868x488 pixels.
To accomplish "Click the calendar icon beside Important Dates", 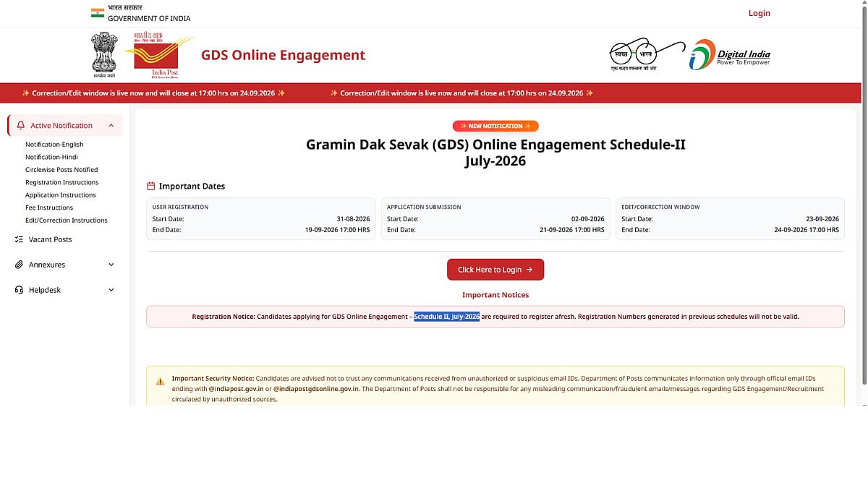I will click(151, 187).
